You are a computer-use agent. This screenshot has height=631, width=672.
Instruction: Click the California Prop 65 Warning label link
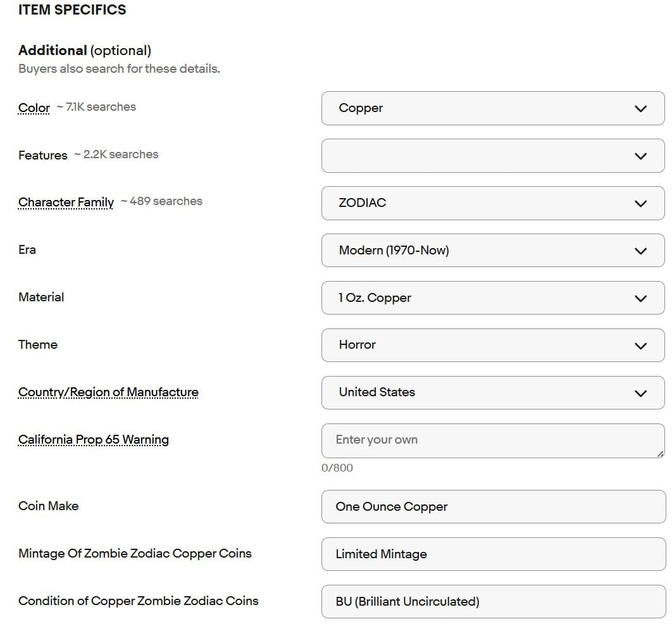tap(94, 440)
